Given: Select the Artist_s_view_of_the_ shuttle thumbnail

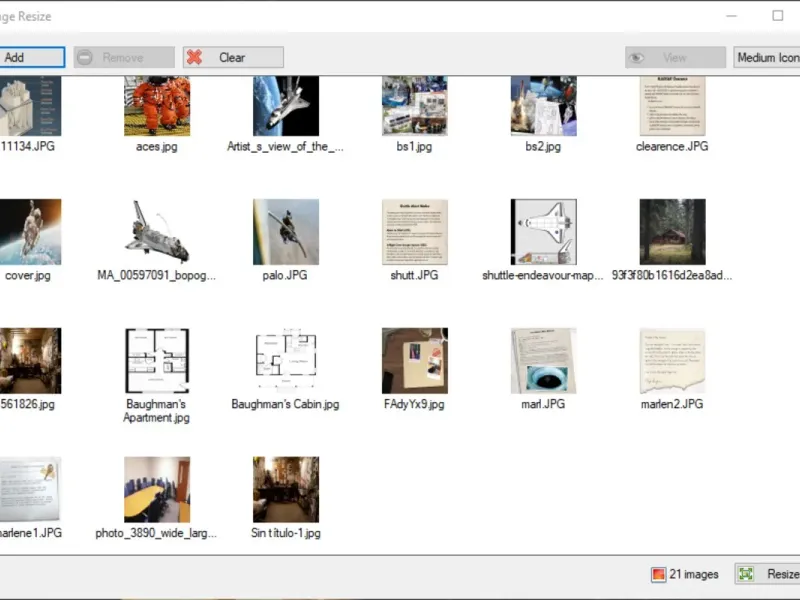Looking at the screenshot, I should [x=286, y=106].
